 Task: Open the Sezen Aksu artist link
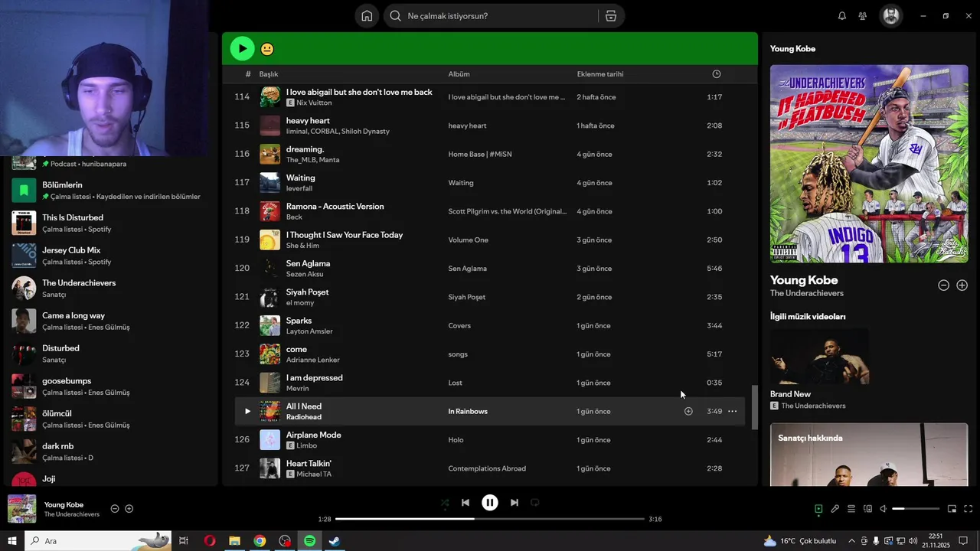click(305, 274)
